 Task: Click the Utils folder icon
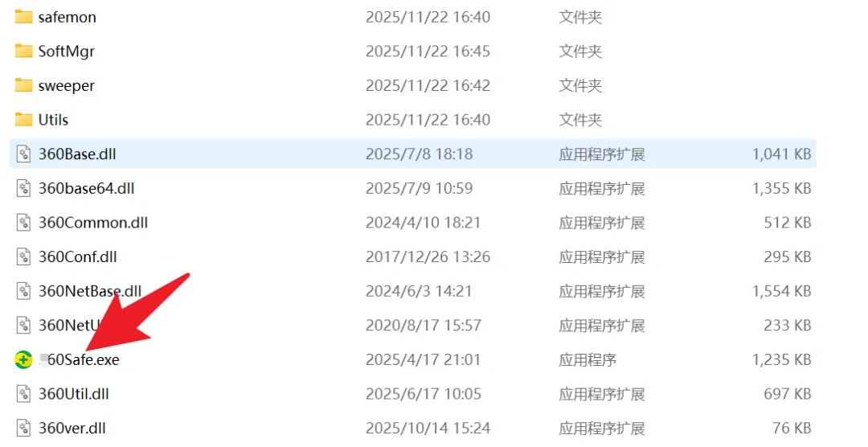click(x=23, y=120)
